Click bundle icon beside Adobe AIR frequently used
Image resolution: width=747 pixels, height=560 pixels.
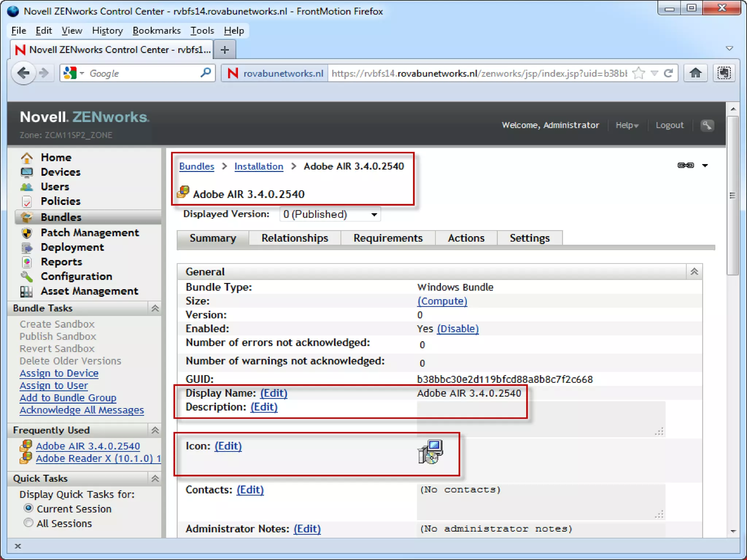pyautogui.click(x=26, y=446)
